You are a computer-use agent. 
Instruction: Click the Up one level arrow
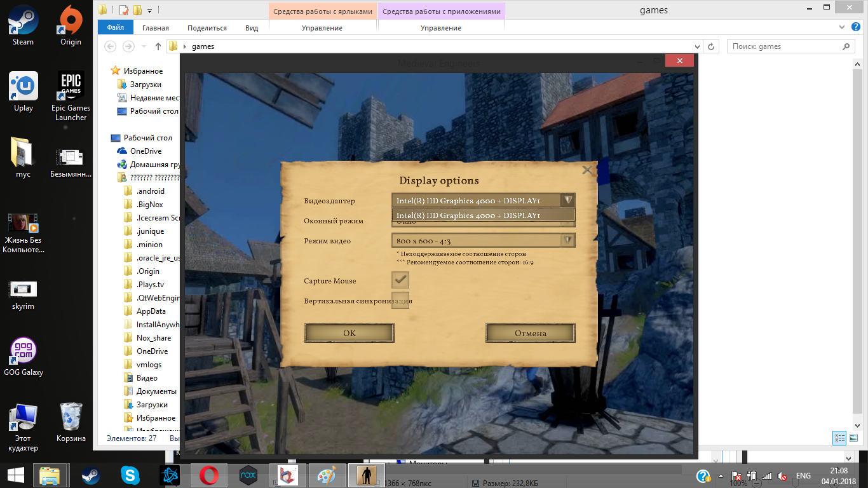[x=158, y=46]
